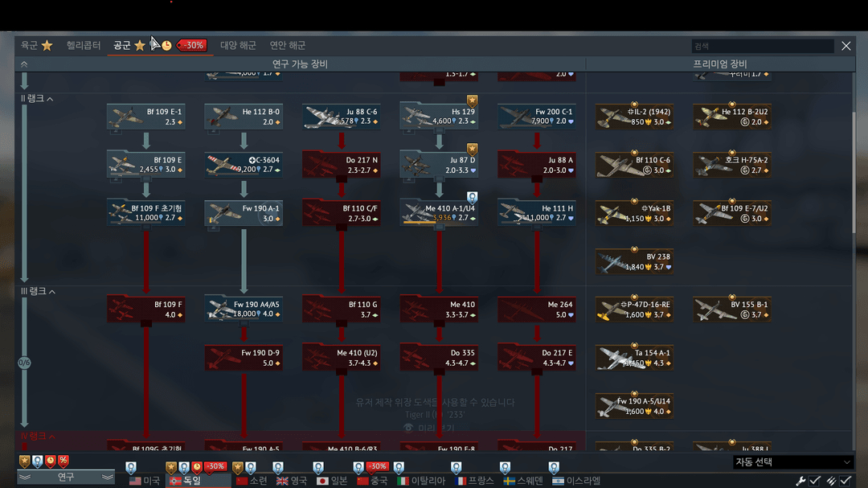Collapse the tree header with double chevron
This screenshot has height=488, width=868.
24,64
